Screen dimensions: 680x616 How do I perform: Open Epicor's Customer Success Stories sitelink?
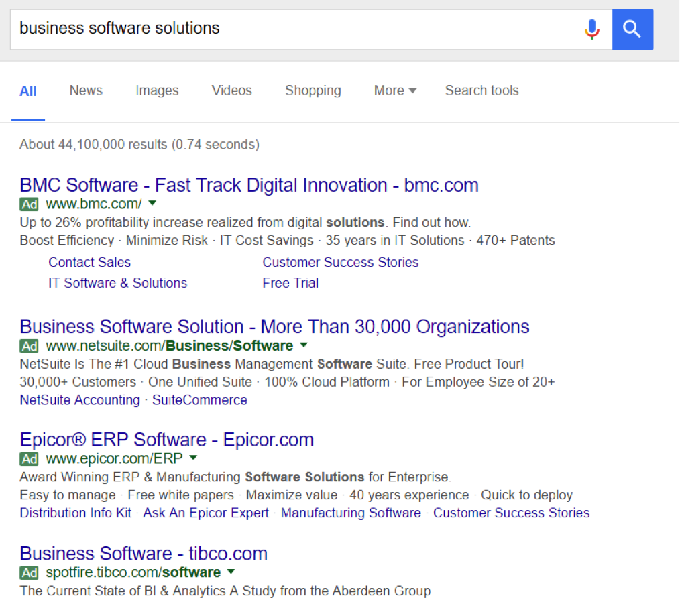pyautogui.click(x=511, y=513)
